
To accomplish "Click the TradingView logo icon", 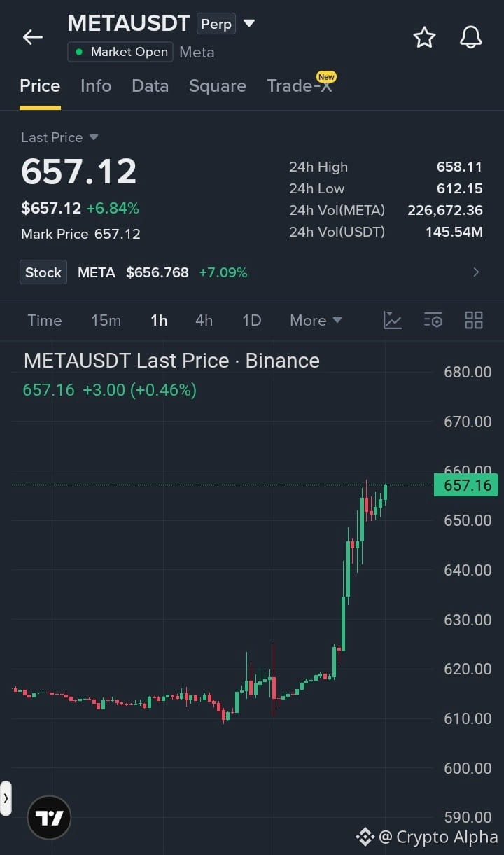I will coord(49,817).
